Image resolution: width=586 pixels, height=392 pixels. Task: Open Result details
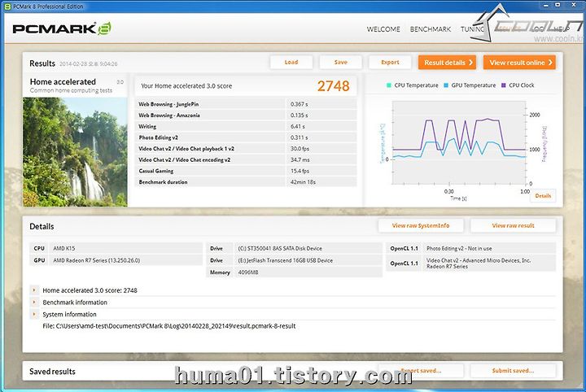(x=448, y=63)
